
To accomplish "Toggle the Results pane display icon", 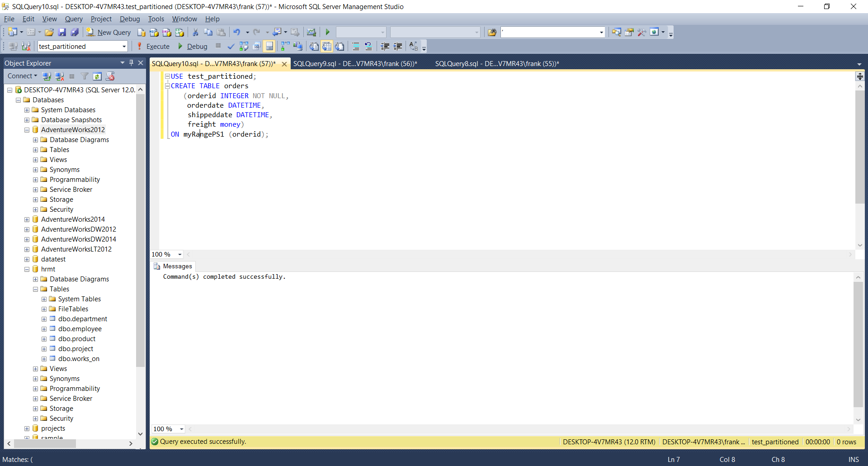I will pyautogui.click(x=269, y=46).
